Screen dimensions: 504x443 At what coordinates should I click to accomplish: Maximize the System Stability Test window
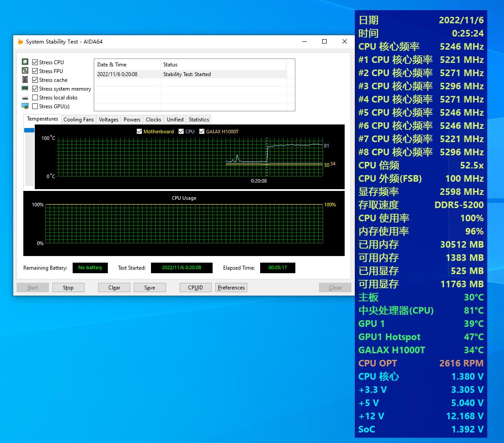coord(324,41)
